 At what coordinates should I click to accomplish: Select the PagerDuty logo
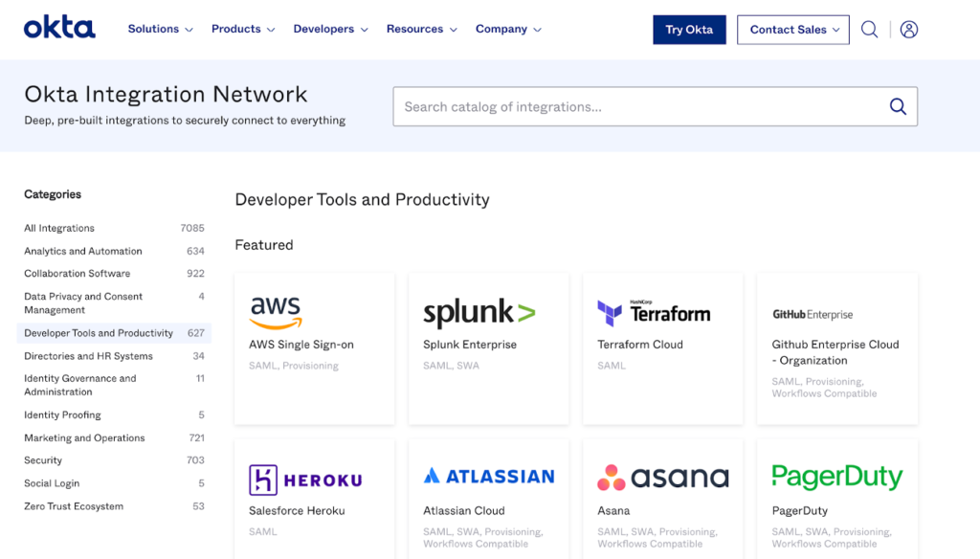pos(836,476)
